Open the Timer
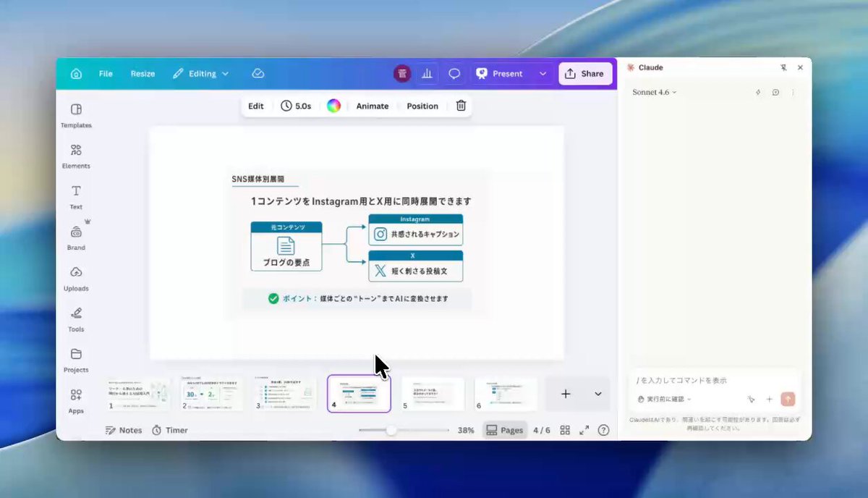 tap(169, 430)
